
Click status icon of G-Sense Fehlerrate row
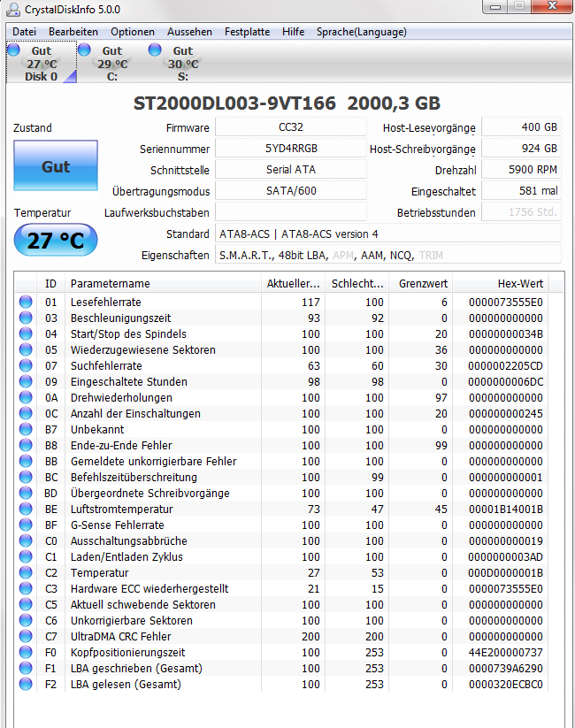click(26, 525)
